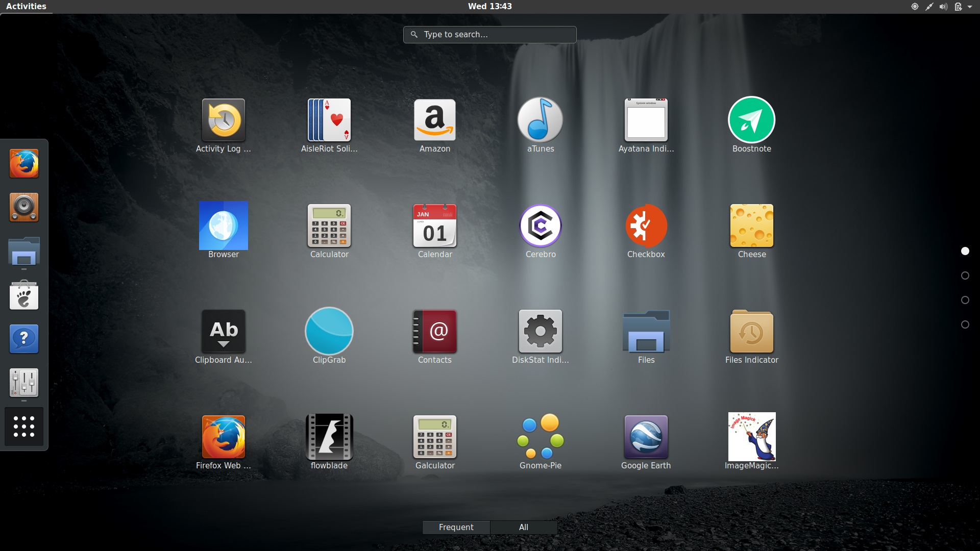Click the search input field
Image resolution: width=980 pixels, height=551 pixels.
(x=489, y=34)
